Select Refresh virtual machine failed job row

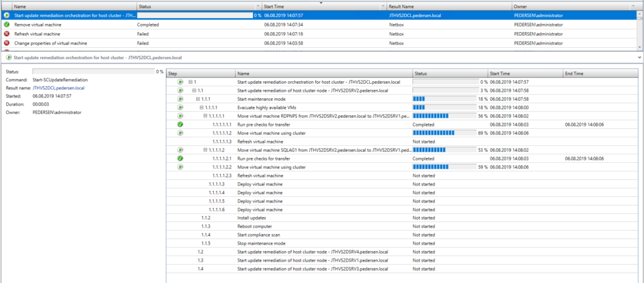[x=319, y=34]
